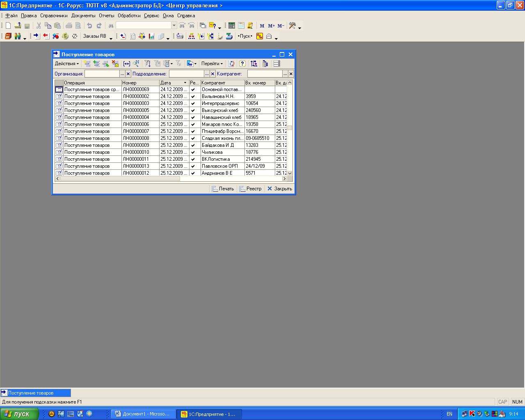Click the Cut scissors icon
525x420 pixels.
39,25
